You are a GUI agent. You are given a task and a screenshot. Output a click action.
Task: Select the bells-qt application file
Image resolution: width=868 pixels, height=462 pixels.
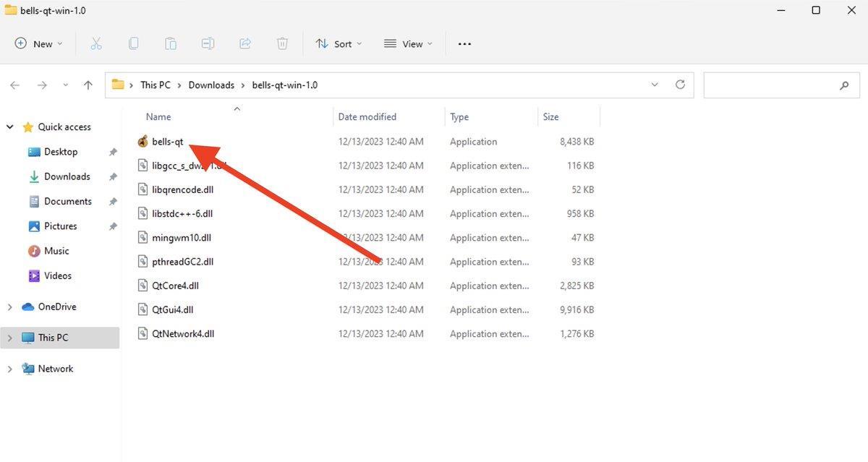[x=167, y=142]
